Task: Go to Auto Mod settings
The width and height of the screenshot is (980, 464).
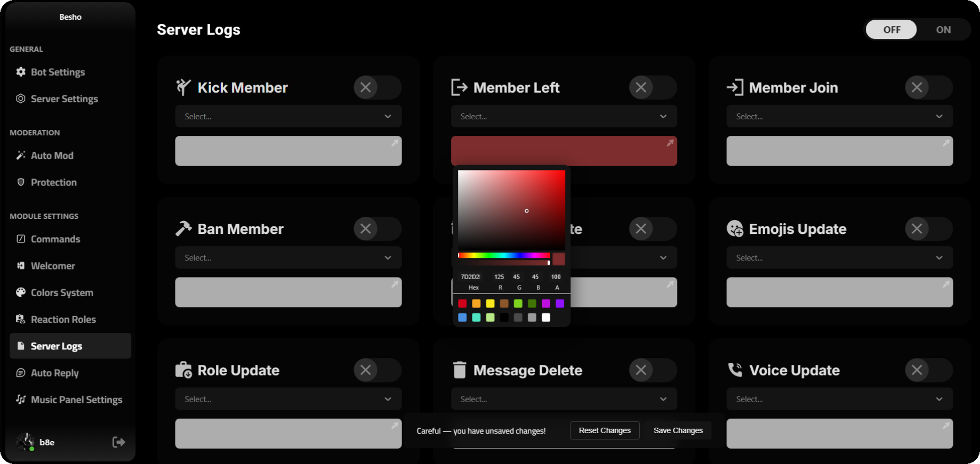Action: [x=52, y=156]
